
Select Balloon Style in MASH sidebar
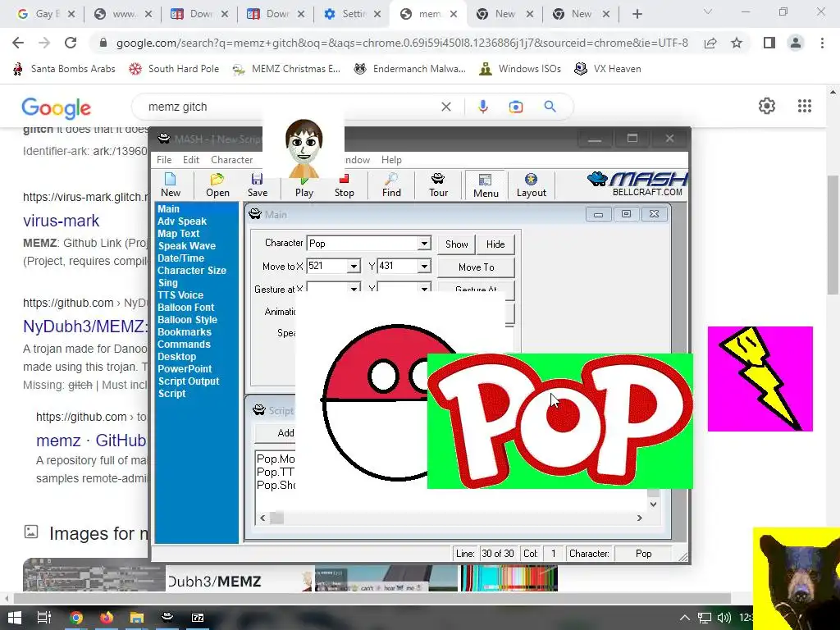pyautogui.click(x=187, y=320)
